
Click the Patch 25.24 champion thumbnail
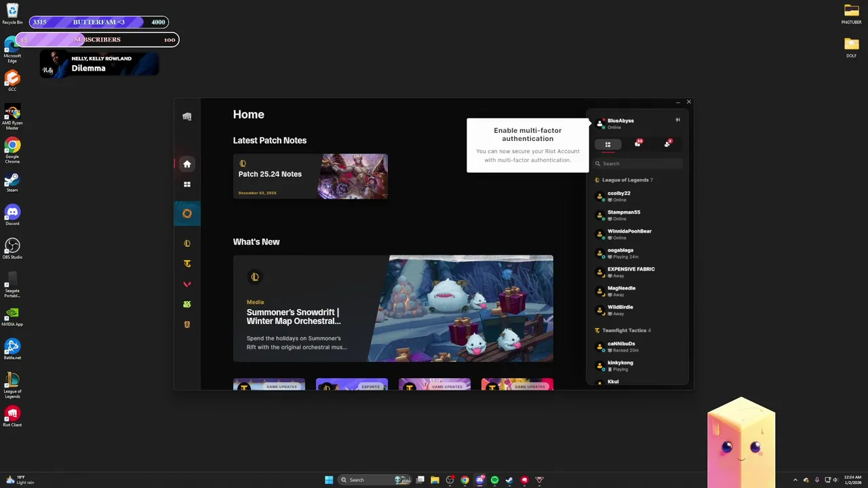pyautogui.click(x=353, y=176)
